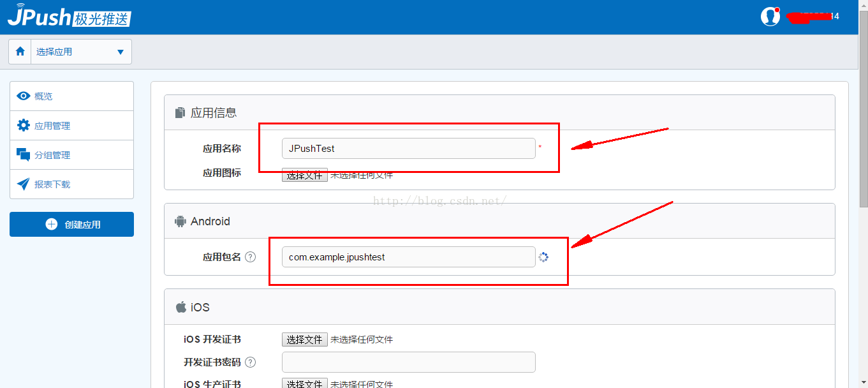Open the 应用管理 menu item
Image resolution: width=868 pixels, height=388 pixels.
[x=71, y=126]
